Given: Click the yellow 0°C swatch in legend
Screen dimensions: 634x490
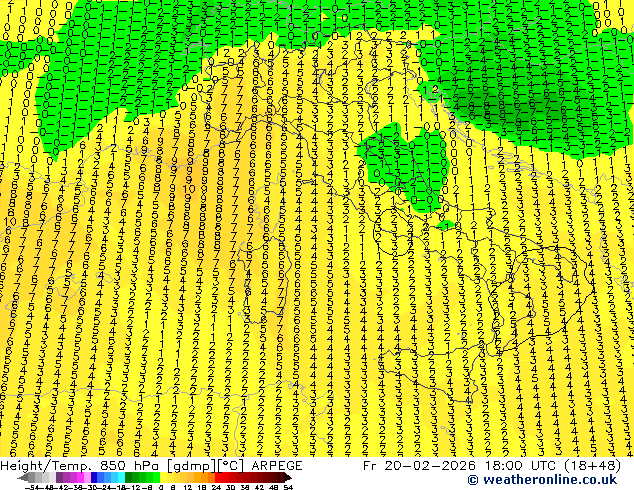Looking at the screenshot, I should 163,477.
